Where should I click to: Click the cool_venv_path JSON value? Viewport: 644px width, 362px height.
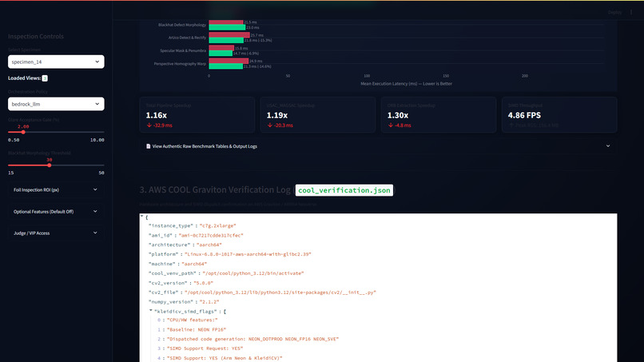point(253,273)
